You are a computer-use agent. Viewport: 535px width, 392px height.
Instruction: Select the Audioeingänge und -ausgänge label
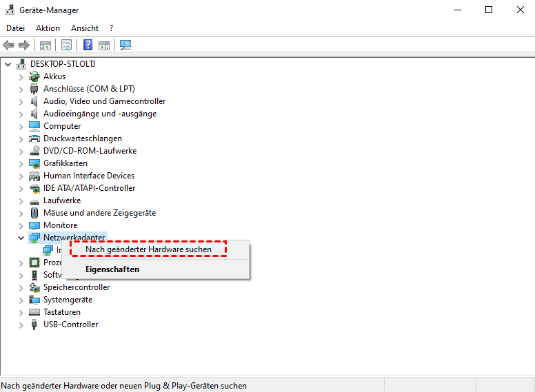[100, 114]
